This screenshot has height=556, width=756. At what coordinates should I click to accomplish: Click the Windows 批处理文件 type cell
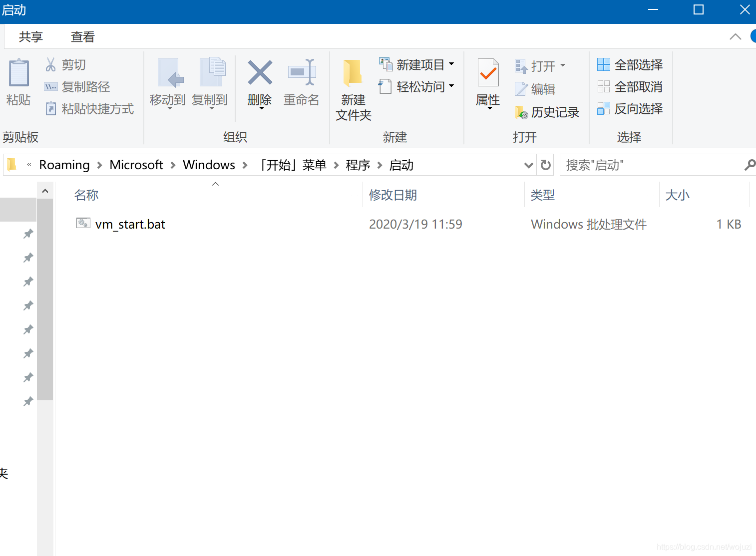(589, 224)
